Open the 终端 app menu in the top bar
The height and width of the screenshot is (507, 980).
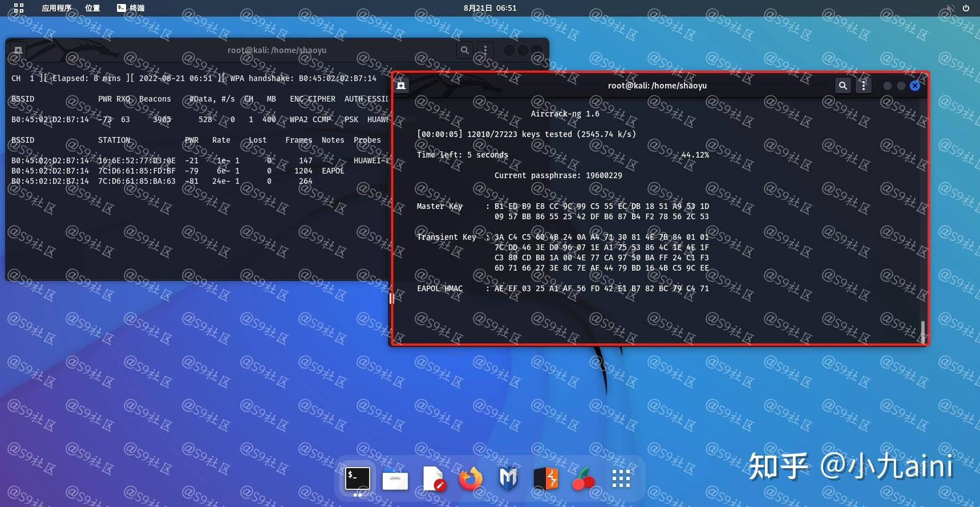point(131,8)
